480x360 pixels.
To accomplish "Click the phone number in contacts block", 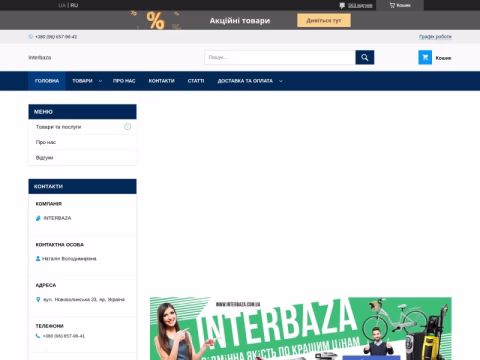I will [64, 336].
